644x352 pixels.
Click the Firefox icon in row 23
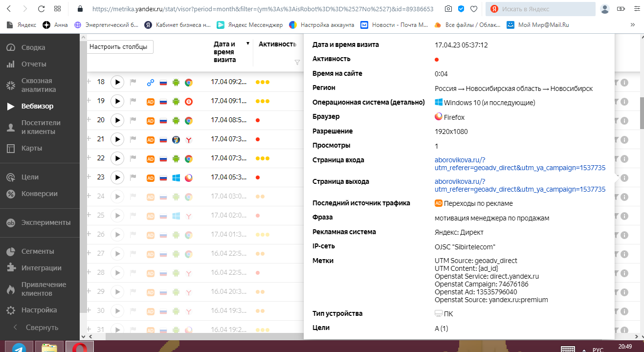click(x=188, y=178)
